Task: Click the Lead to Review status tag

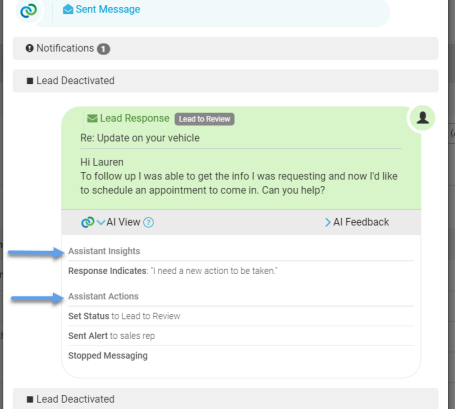Action: (204, 119)
